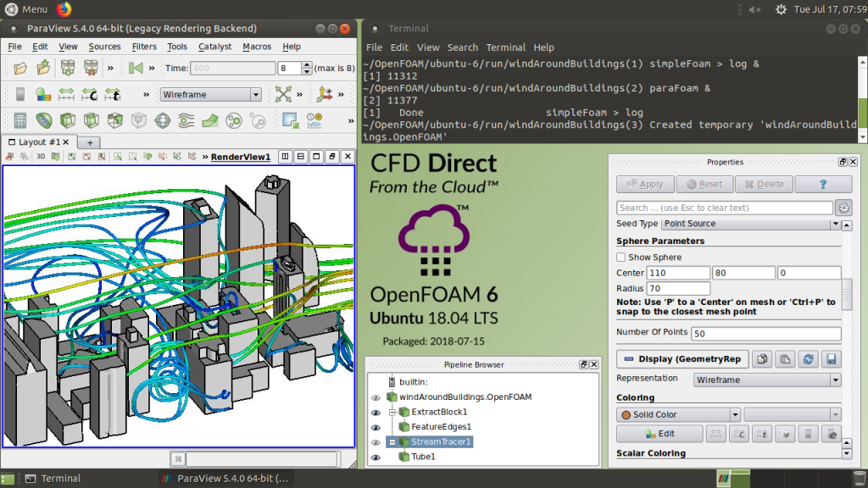Copy display properties icon

click(762, 359)
